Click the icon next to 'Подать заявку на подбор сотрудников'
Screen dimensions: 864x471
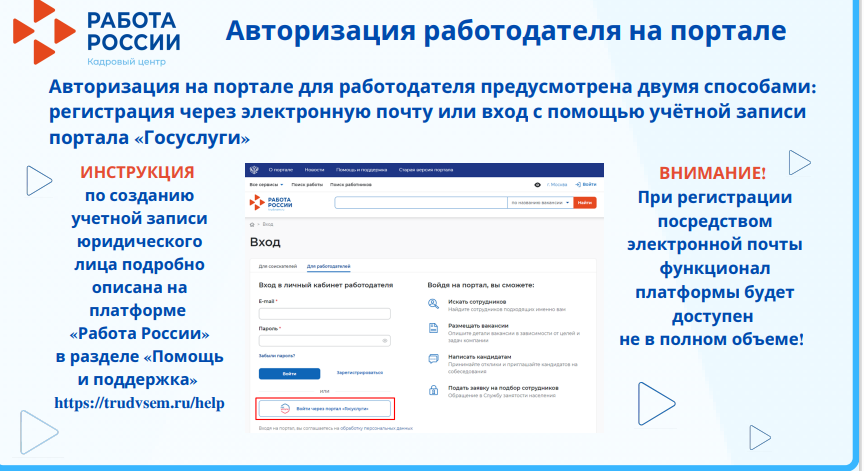(434, 390)
